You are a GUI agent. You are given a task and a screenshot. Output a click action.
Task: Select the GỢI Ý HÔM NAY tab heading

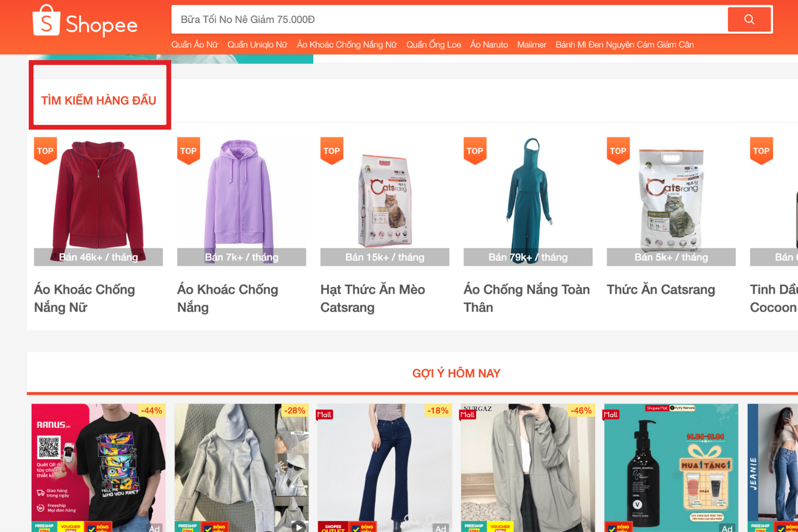click(x=456, y=373)
